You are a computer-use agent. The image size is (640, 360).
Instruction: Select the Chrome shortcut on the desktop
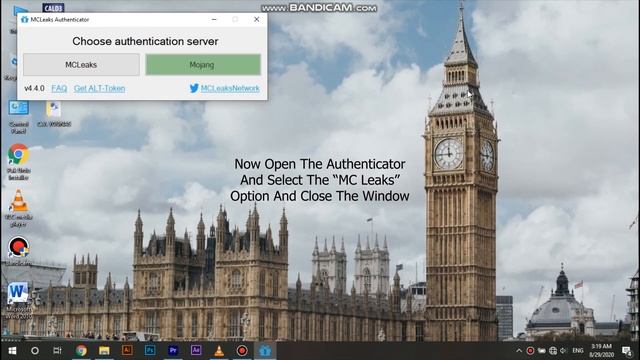18,162
